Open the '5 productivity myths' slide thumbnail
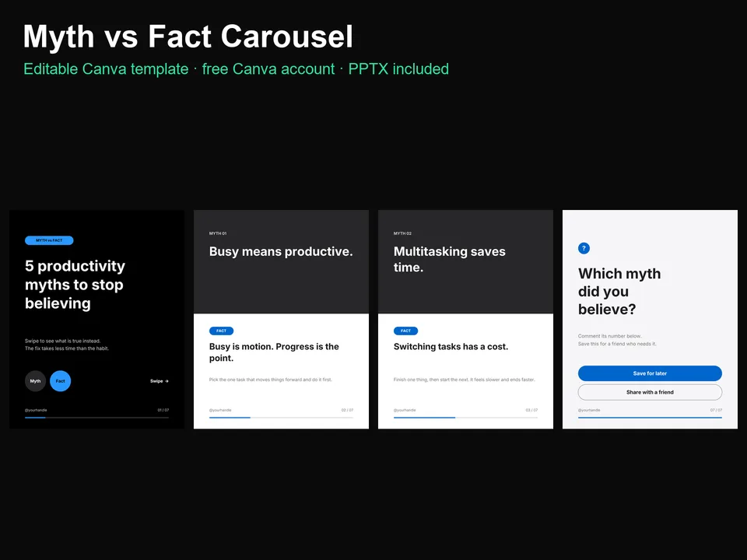 pyautogui.click(x=96, y=319)
